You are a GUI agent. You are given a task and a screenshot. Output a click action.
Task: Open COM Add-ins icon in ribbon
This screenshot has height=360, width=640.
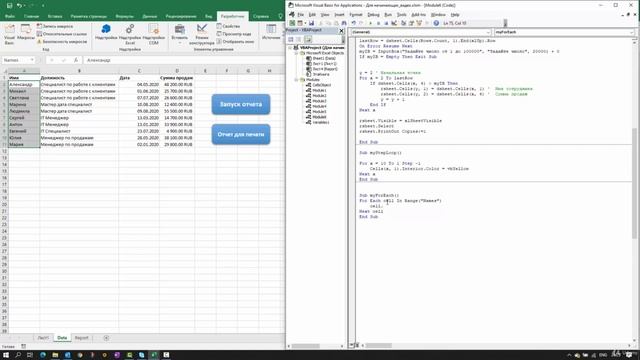pos(153,34)
